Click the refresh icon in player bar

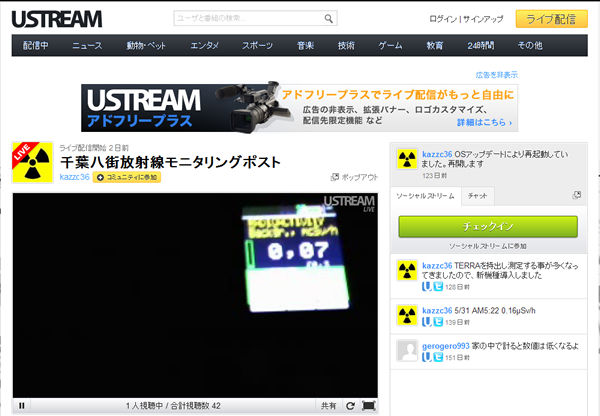pos(350,406)
